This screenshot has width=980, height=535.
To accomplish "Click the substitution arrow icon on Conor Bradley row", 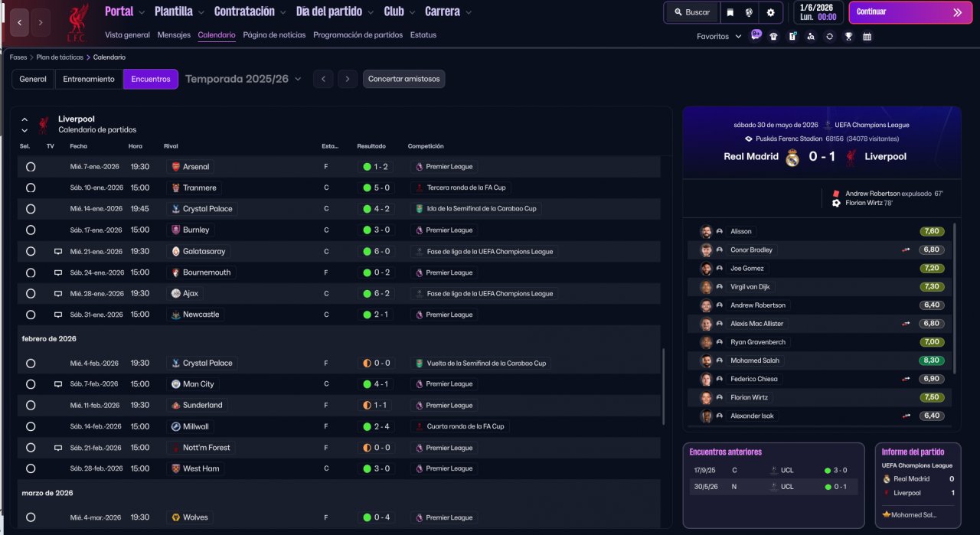I will [906, 250].
